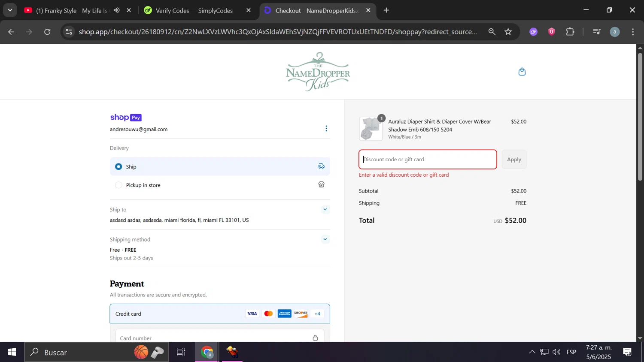Screen dimensions: 644x362
Task: Click the product thumbnail image
Action: click(x=371, y=129)
